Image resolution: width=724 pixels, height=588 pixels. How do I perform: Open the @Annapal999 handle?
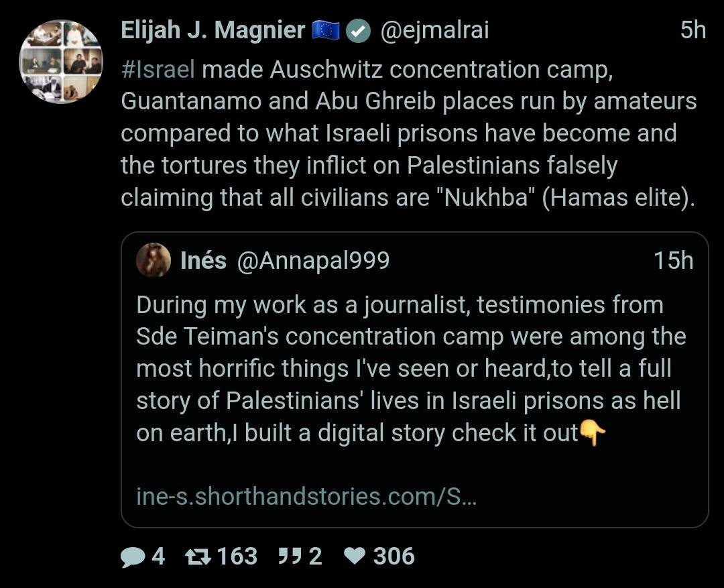coord(312,260)
